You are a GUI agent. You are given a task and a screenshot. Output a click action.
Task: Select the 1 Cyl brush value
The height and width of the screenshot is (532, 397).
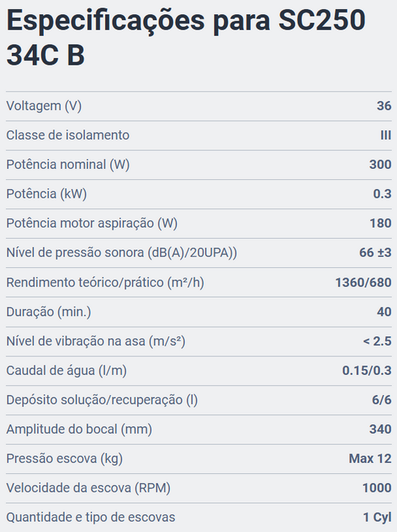pos(378,517)
